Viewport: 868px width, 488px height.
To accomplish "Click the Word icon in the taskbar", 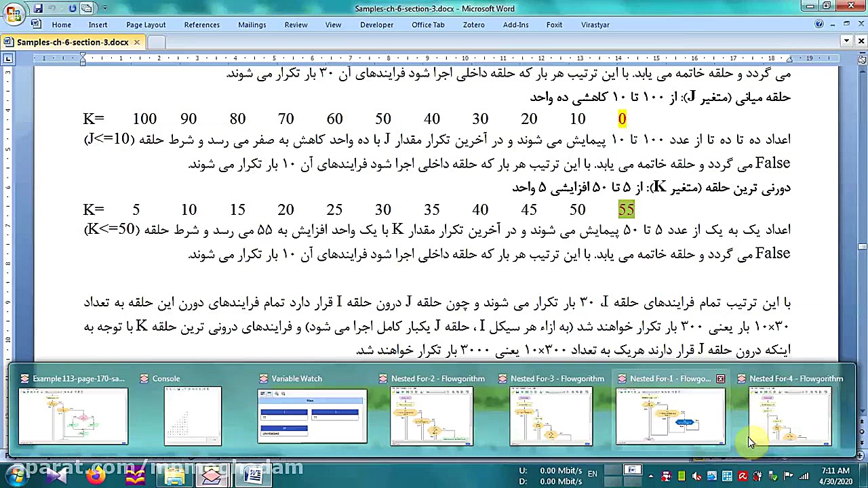I will pos(253,476).
